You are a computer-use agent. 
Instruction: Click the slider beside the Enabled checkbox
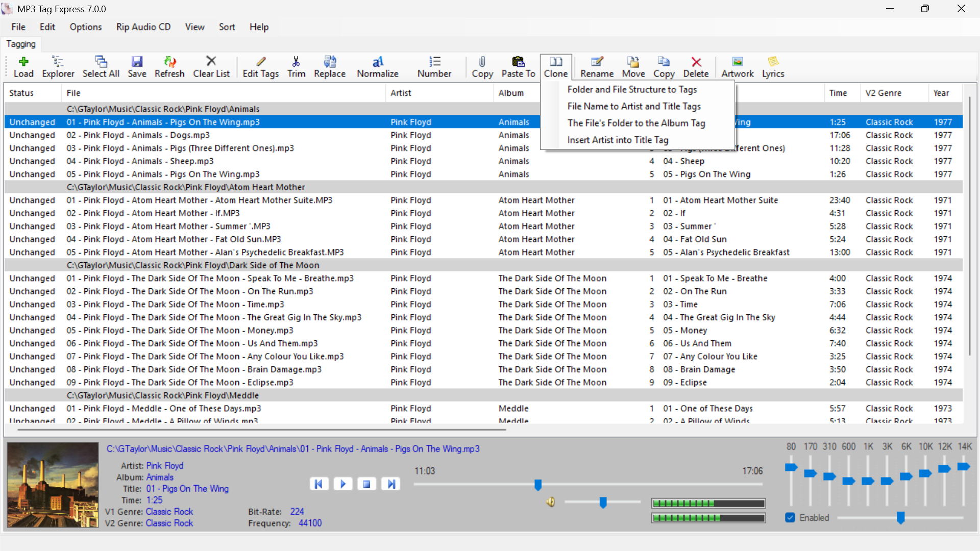tap(900, 518)
